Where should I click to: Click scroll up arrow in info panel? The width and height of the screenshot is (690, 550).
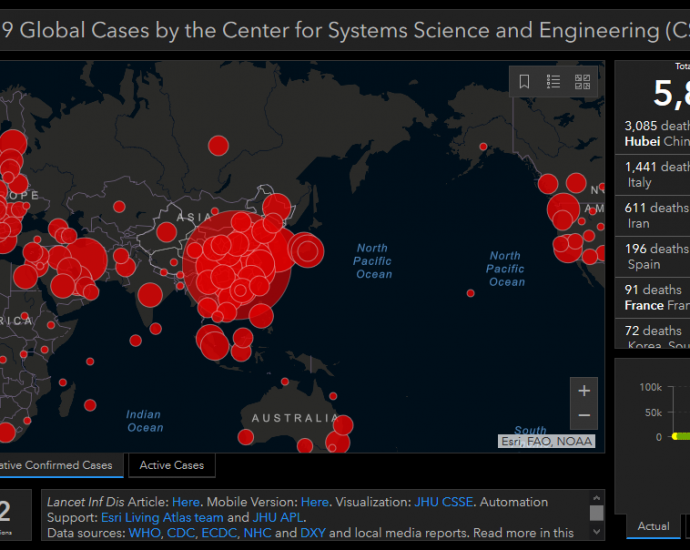click(x=596, y=498)
